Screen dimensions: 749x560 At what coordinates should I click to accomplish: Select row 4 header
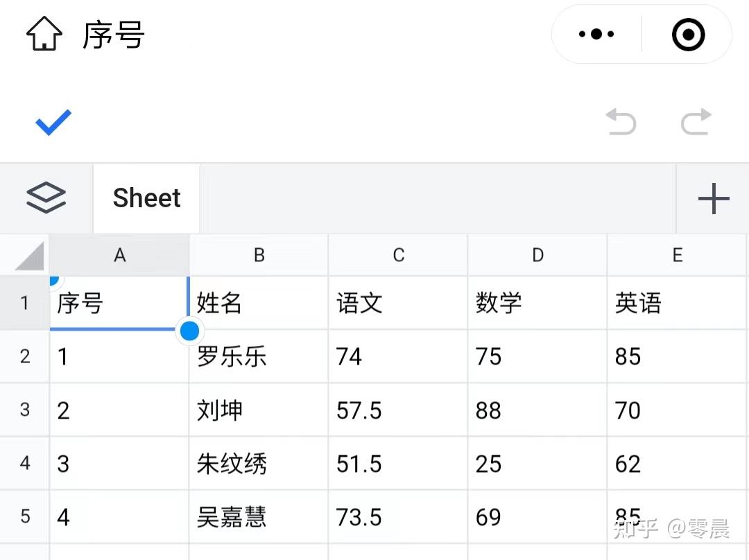pos(24,463)
